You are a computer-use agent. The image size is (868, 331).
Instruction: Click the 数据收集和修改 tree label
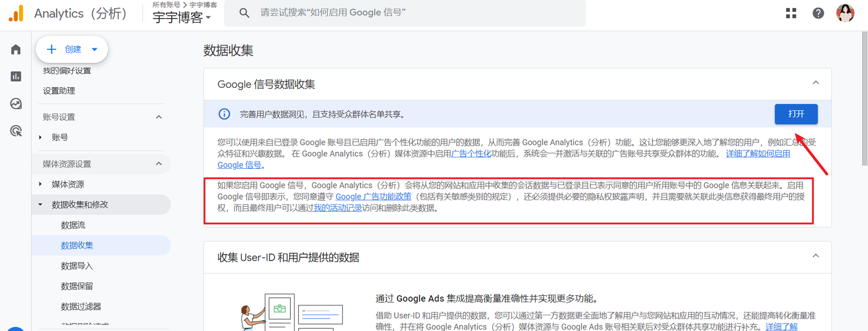click(80, 205)
